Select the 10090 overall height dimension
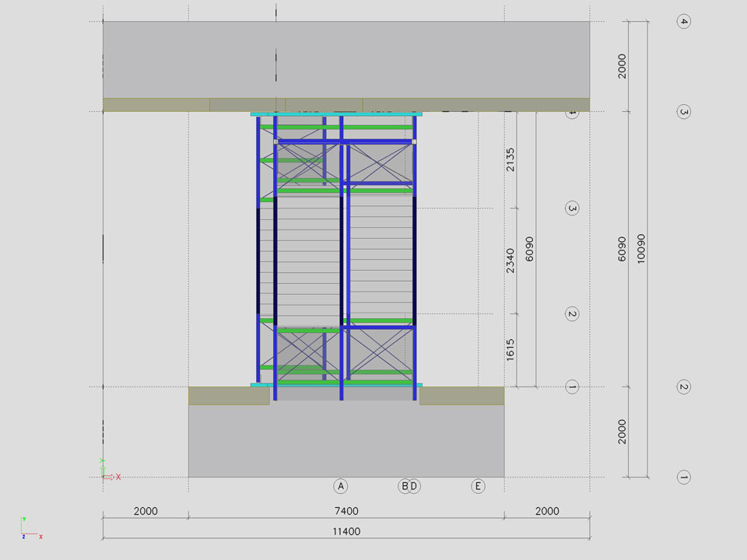Screen dimensions: 747x560 coord(640,249)
